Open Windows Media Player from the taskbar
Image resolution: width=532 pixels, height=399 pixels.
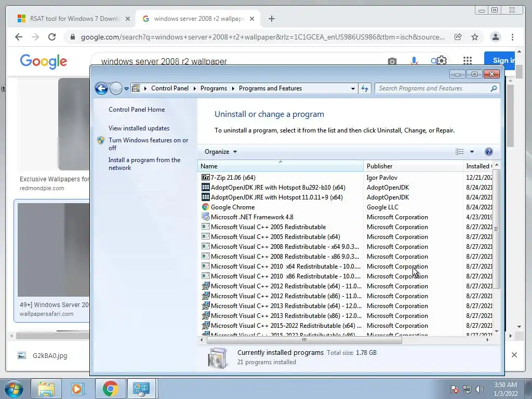coord(77,389)
